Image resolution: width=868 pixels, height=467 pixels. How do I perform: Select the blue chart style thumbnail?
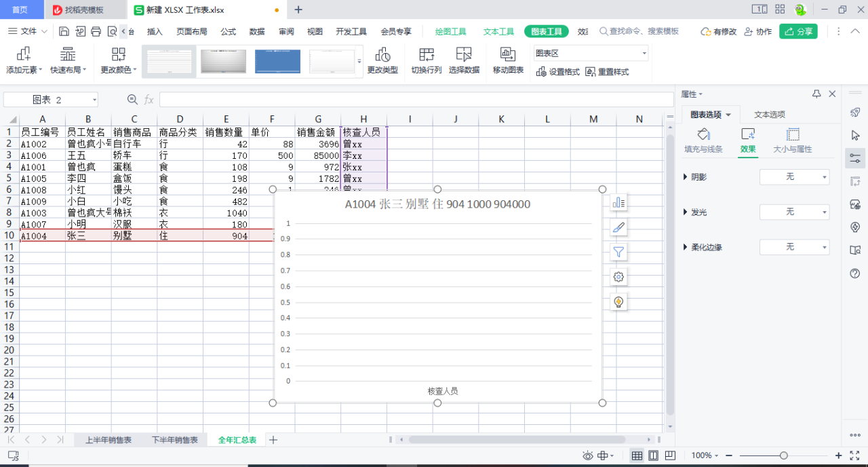point(277,61)
